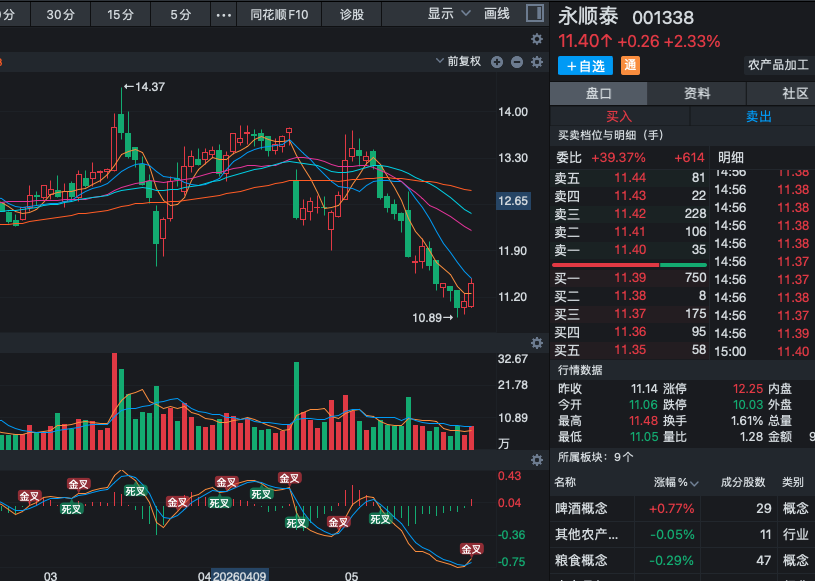The width and height of the screenshot is (815, 581).
Task: Select the 卖三 11.42 order row
Action: coord(629,214)
